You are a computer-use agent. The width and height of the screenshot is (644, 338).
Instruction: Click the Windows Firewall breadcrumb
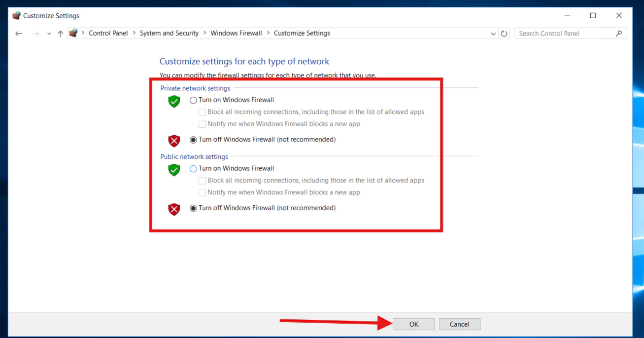236,33
